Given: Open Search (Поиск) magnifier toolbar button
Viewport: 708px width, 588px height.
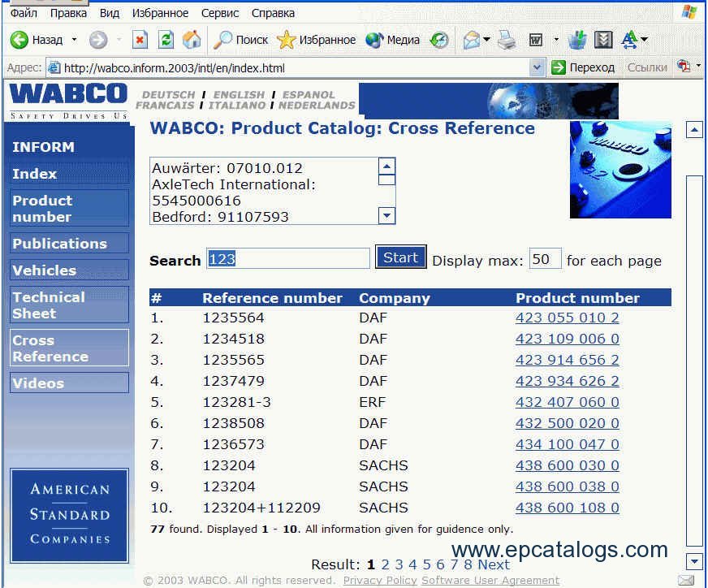Looking at the screenshot, I should point(240,40).
